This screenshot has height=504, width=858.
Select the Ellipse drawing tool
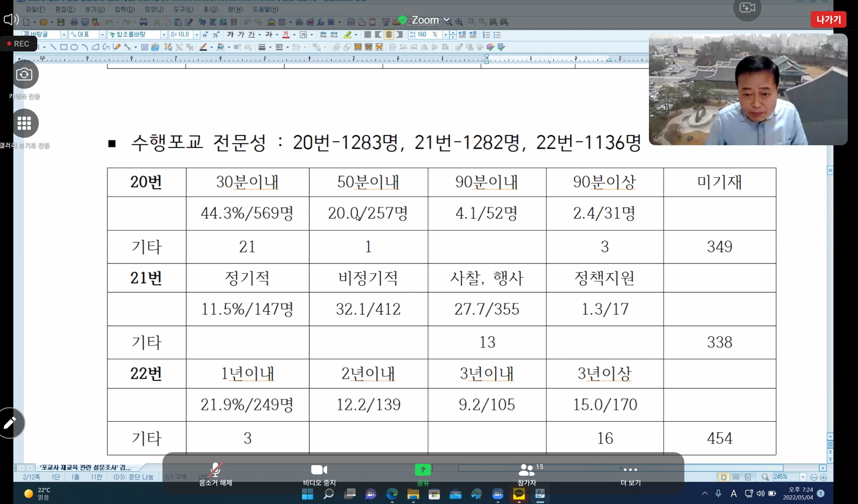[x=74, y=47]
